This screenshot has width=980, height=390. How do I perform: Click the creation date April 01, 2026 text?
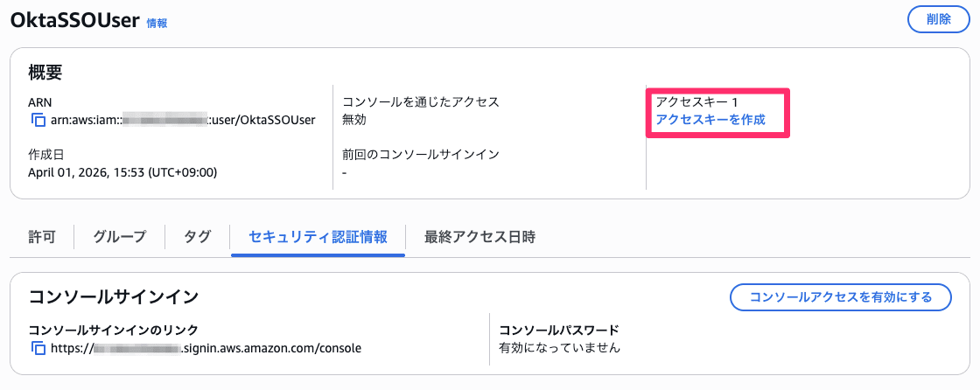(x=122, y=172)
